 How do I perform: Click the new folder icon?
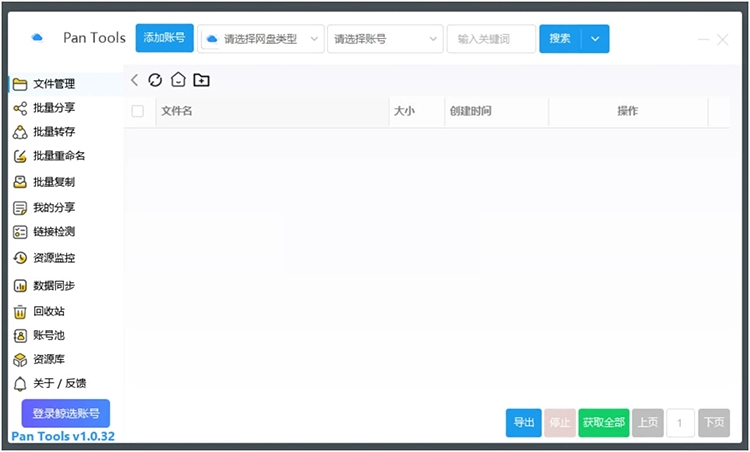click(201, 80)
